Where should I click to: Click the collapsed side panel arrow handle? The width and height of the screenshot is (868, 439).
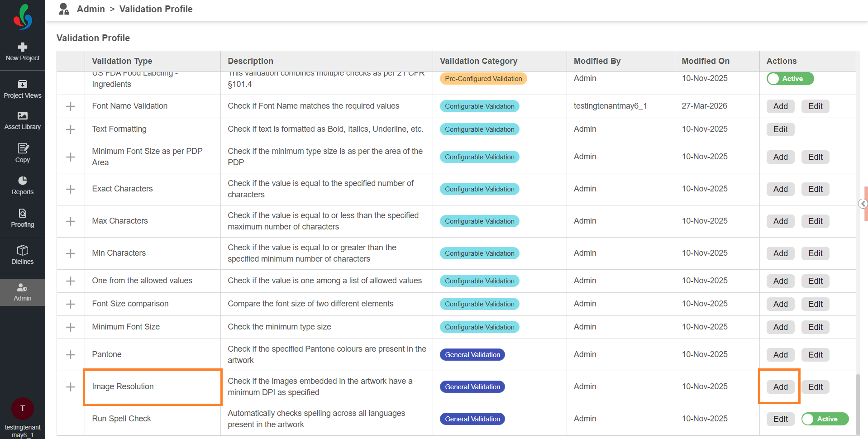coord(863,204)
